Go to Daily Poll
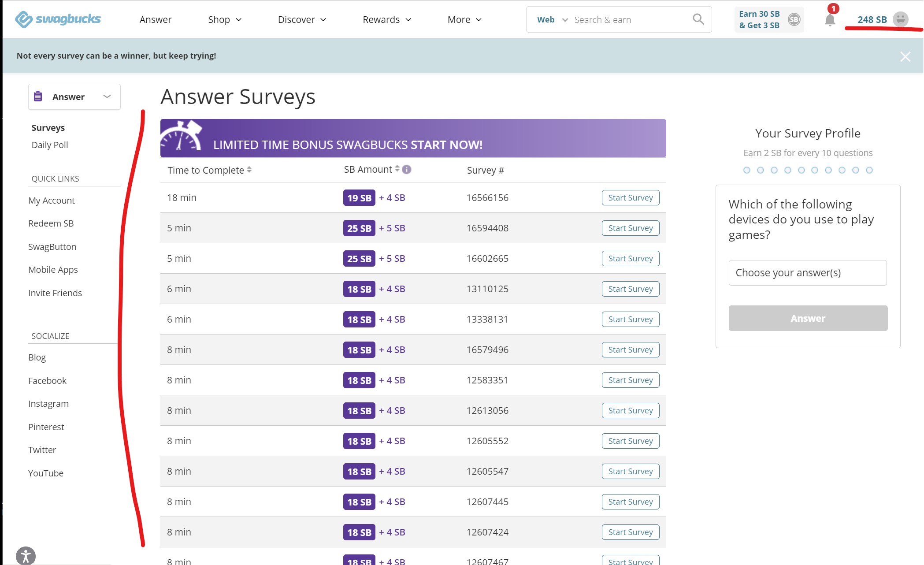The height and width of the screenshot is (565, 924). [50, 145]
